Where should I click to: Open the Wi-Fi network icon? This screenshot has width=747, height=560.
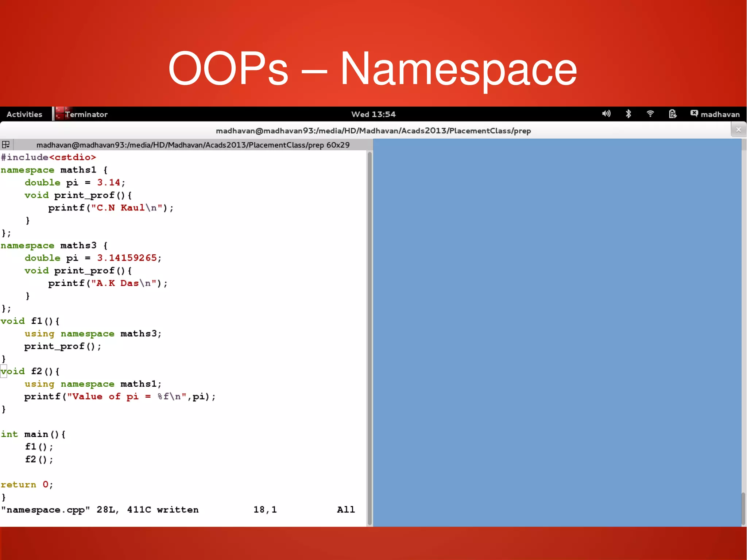[x=650, y=114]
